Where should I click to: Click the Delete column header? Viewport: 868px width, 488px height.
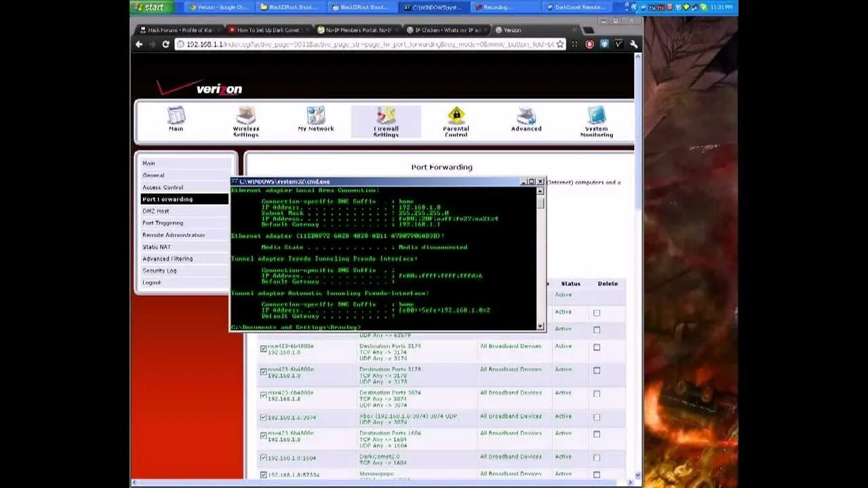pyautogui.click(x=608, y=284)
